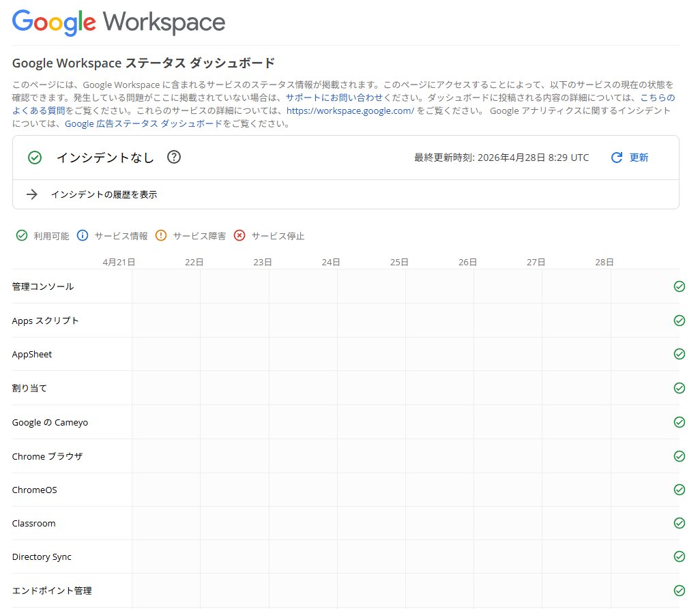Open the https://workspace.google.com/ link

tap(350, 110)
